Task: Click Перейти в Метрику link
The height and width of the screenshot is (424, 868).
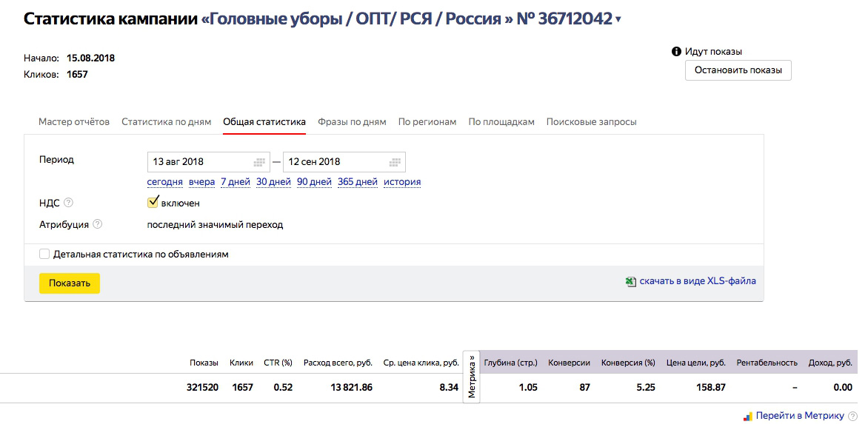Action: click(x=800, y=416)
